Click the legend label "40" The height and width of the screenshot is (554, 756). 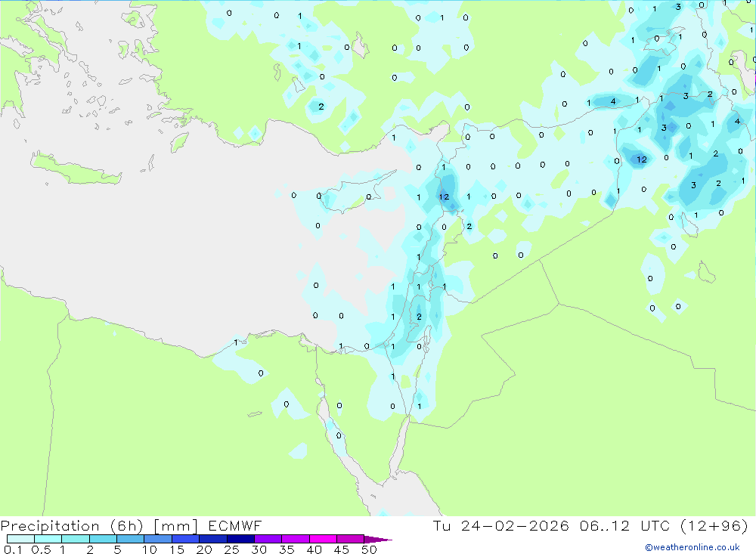point(314,549)
